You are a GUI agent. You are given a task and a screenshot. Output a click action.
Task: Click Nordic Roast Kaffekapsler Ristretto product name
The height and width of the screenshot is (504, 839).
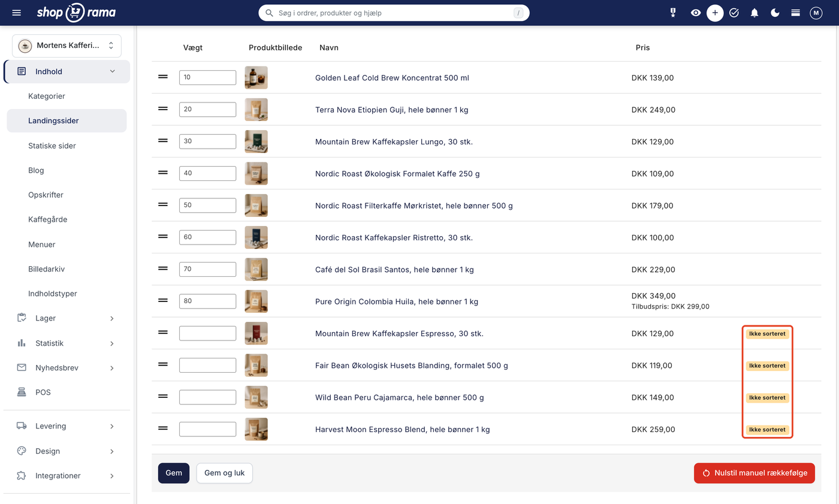point(394,238)
